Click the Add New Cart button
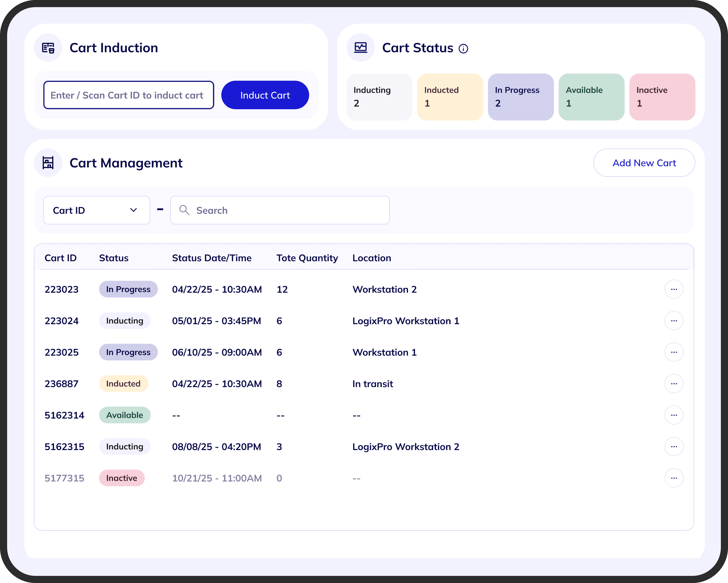The width and height of the screenshot is (728, 583). (644, 163)
